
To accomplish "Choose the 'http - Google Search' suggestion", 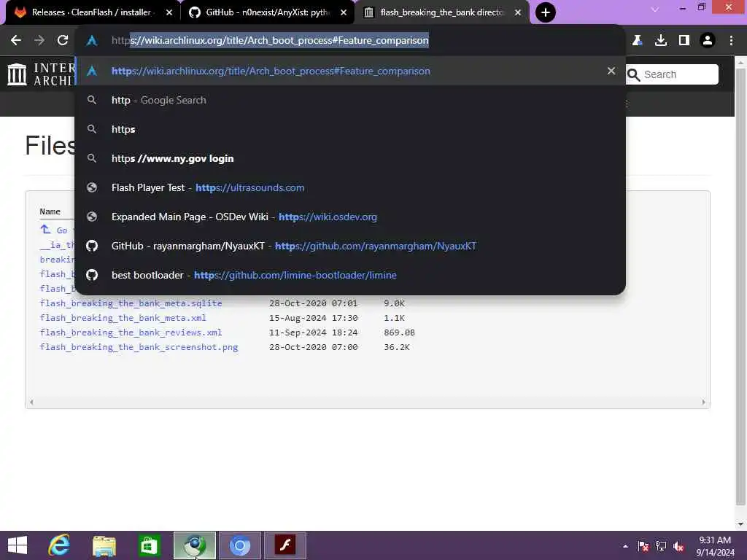I will [350, 100].
